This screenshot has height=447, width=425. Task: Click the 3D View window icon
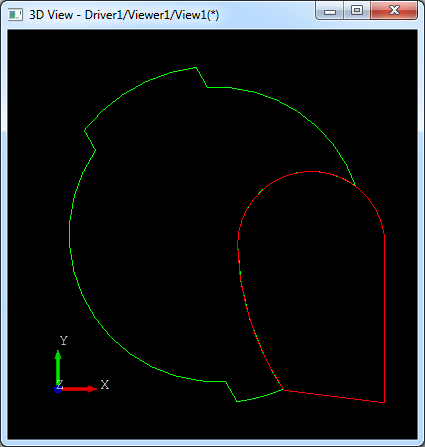[15, 15]
